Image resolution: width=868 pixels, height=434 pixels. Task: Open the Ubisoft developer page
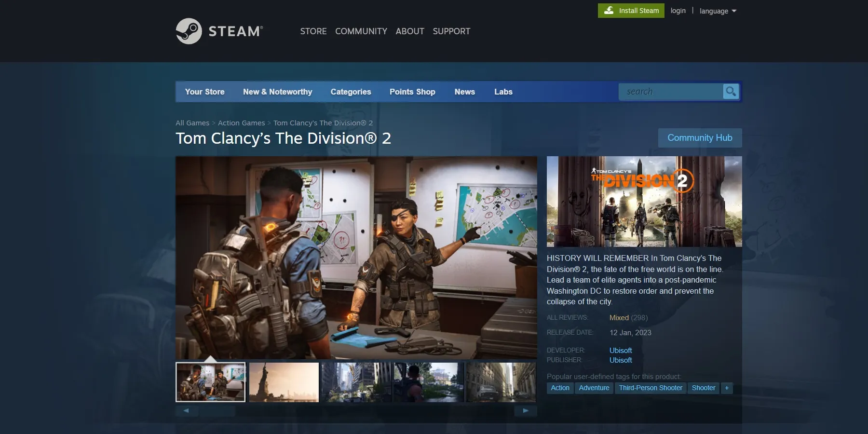[620, 350]
